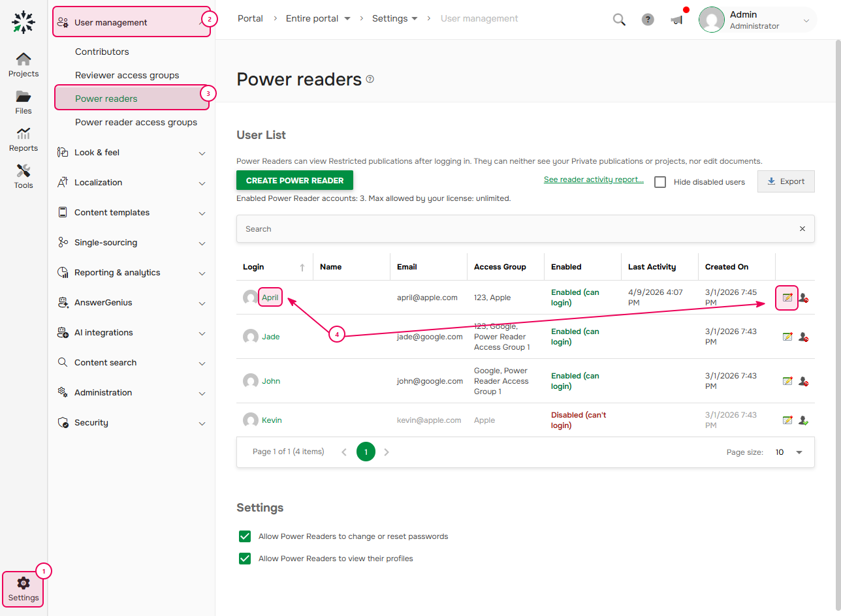Expand the Content search section
The image size is (841, 616).
[132, 363]
